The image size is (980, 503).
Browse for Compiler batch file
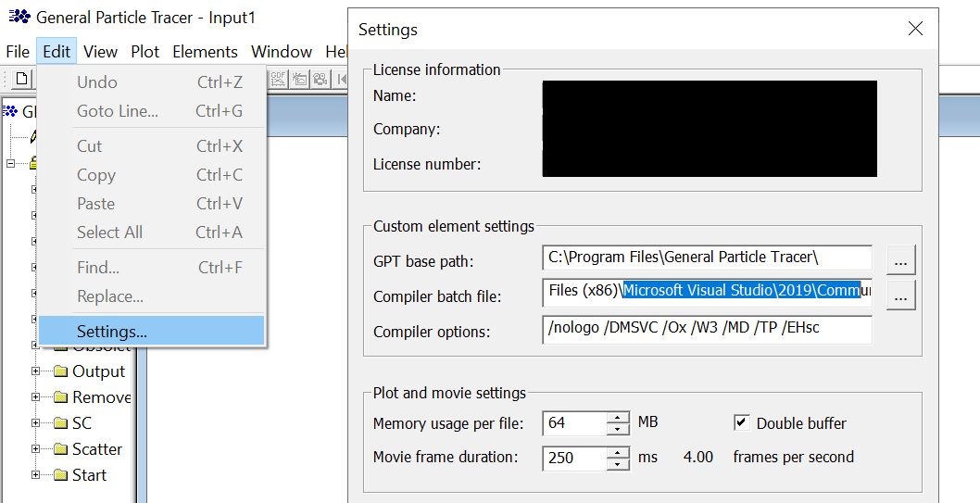900,295
